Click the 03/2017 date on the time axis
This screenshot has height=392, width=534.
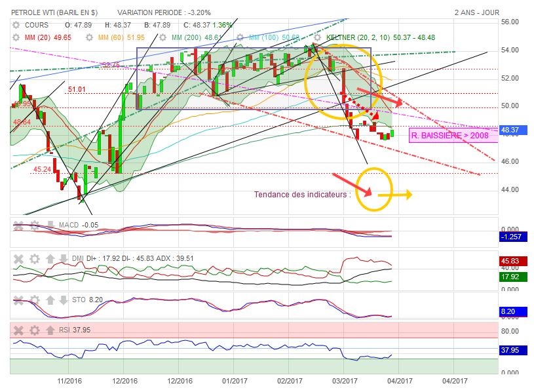tap(345, 381)
